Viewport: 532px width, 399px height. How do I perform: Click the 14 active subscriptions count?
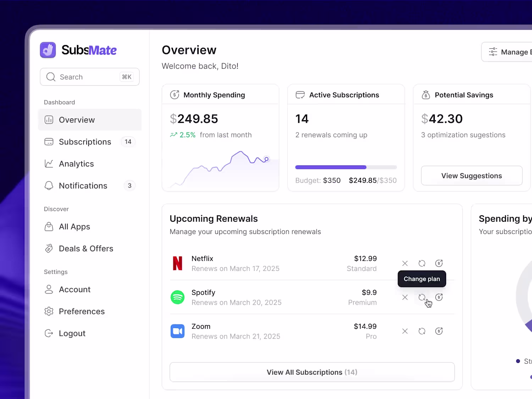pyautogui.click(x=302, y=119)
